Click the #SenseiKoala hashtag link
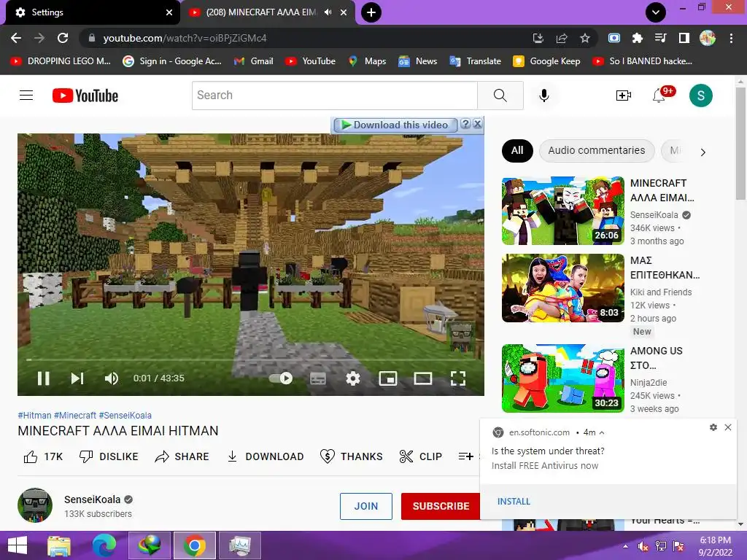Screen dimensions: 747x560 click(x=125, y=415)
